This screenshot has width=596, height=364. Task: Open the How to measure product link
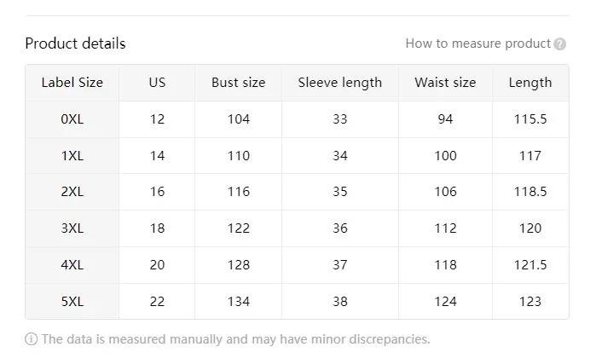click(x=477, y=43)
